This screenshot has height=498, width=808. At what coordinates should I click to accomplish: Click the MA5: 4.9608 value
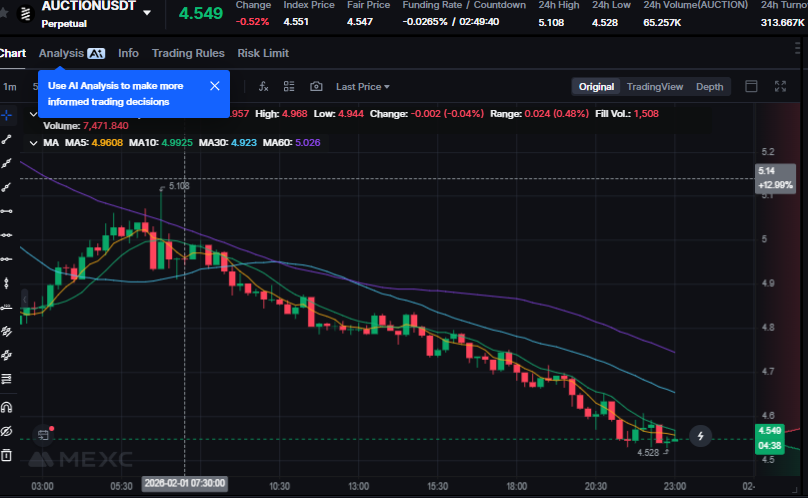coord(94,143)
